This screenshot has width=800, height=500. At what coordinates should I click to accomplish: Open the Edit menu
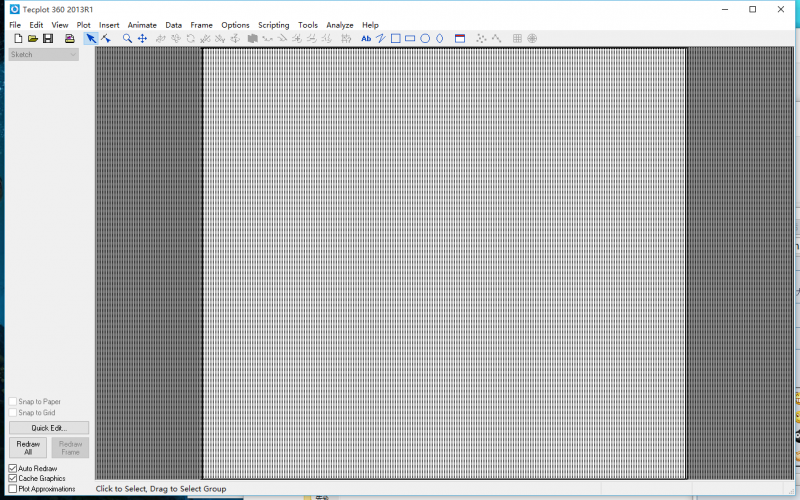[x=36, y=25]
